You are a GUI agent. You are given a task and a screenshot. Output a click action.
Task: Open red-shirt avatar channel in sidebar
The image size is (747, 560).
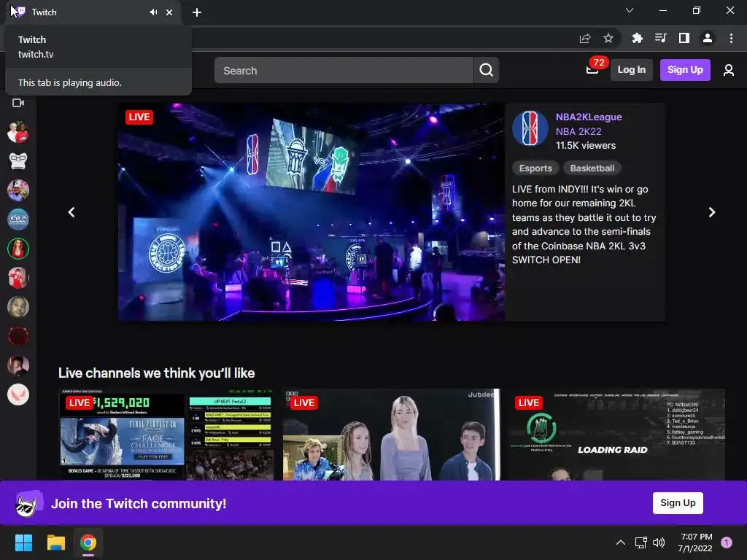18,278
